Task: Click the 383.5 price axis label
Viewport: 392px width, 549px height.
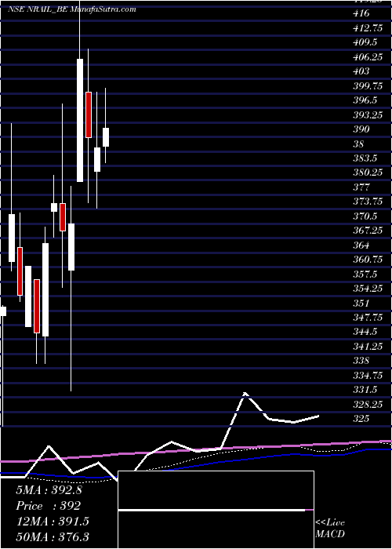Action: 365,158
